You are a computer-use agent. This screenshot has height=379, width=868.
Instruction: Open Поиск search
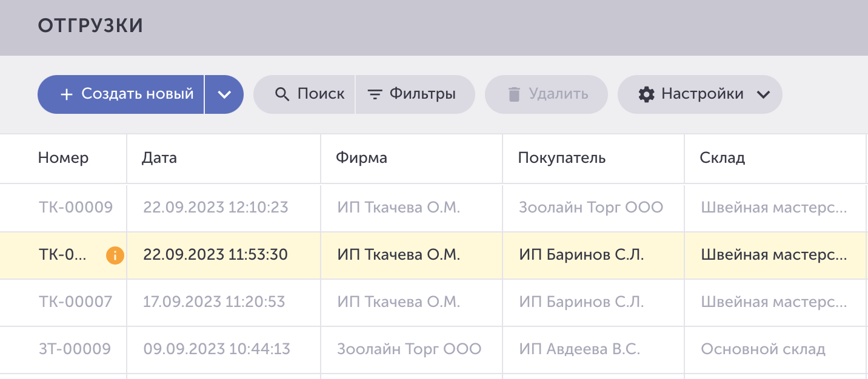(304, 94)
